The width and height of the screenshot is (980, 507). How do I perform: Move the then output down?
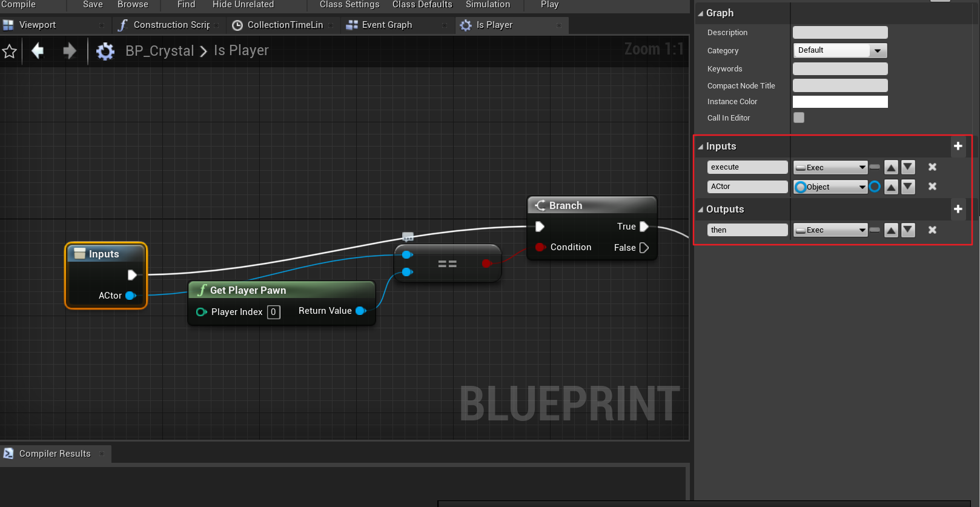[x=908, y=230]
